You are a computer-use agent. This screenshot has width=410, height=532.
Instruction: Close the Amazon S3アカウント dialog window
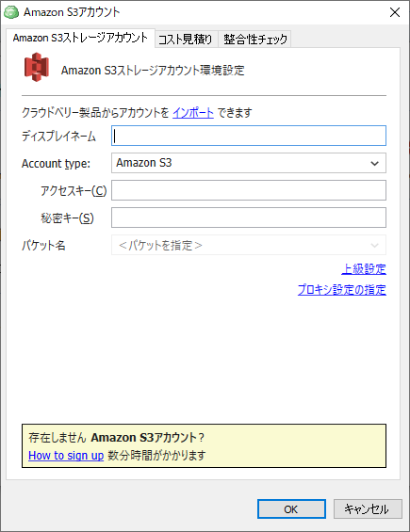395,12
